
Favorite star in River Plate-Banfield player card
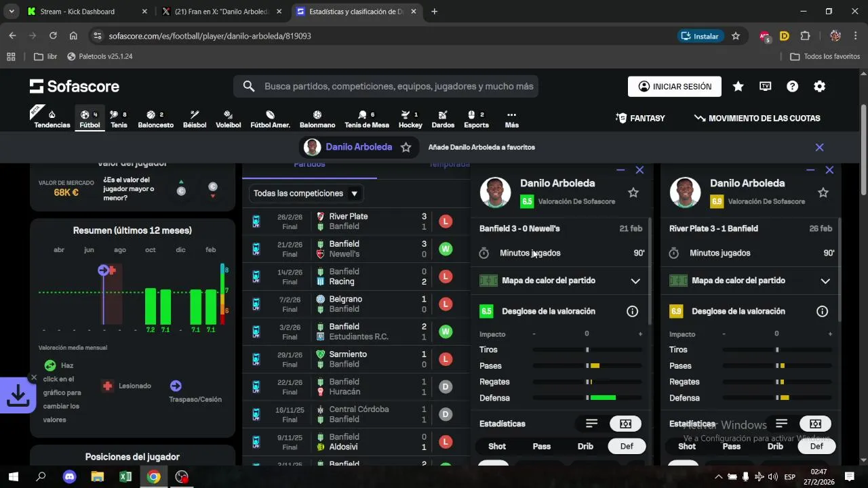coord(823,193)
